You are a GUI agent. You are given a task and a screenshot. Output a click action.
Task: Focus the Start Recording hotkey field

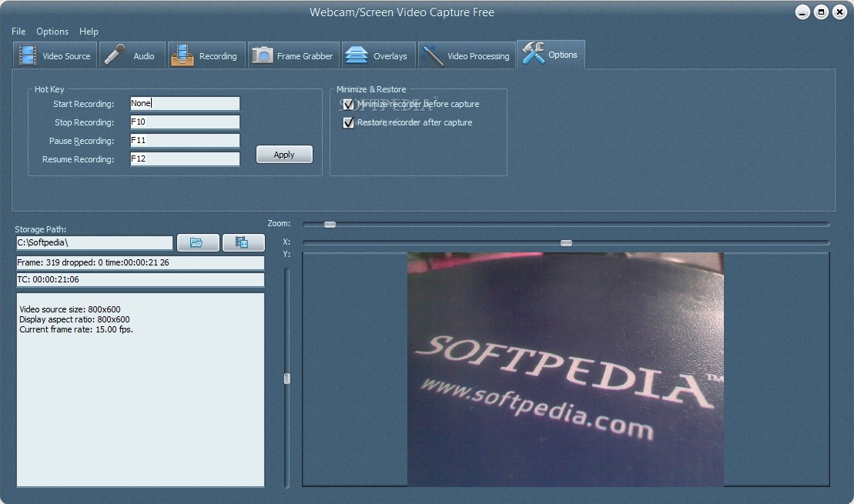[185, 103]
